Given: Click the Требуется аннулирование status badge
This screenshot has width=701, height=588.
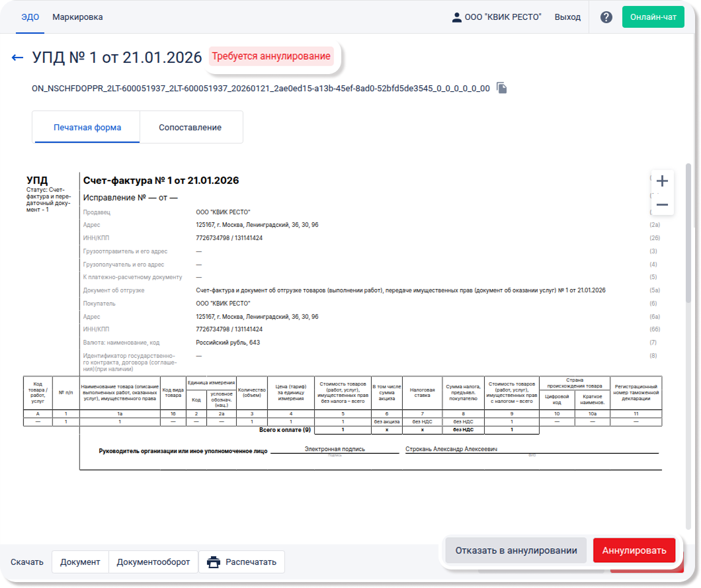Looking at the screenshot, I should click(x=271, y=56).
